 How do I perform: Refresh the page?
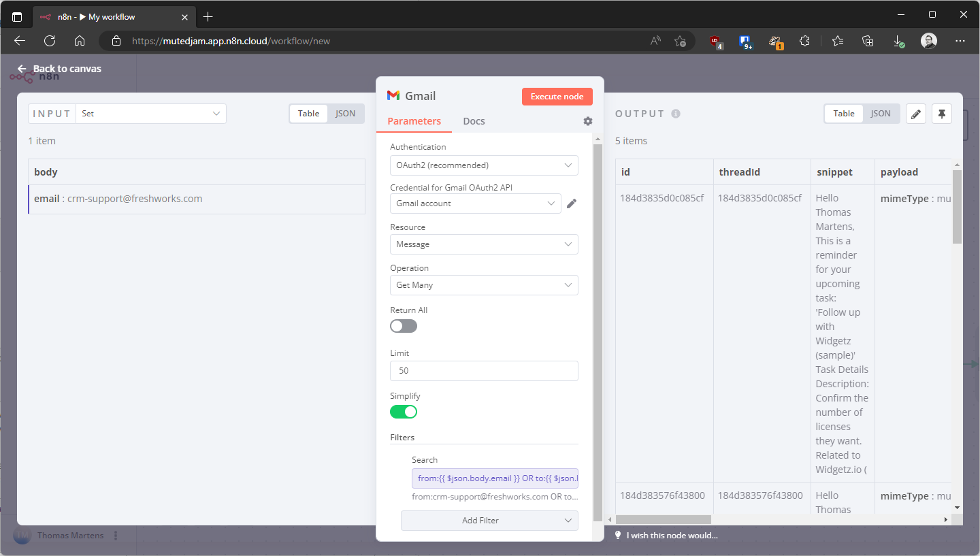point(49,41)
